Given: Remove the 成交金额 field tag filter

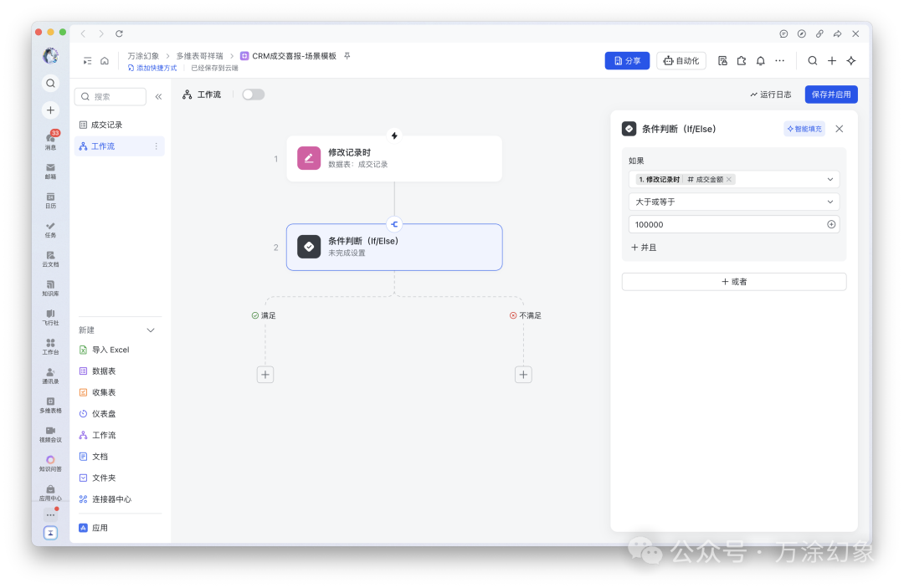Looking at the screenshot, I should click(727, 178).
